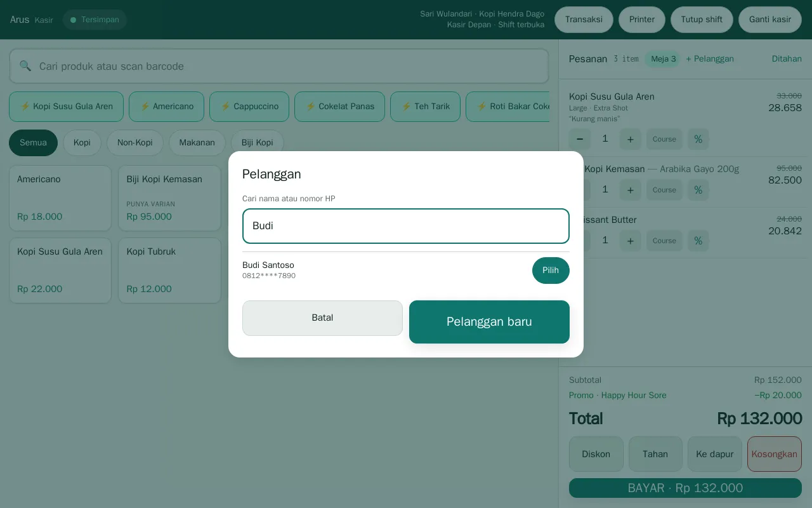Switch to the Biji Kopi category

pos(258,143)
